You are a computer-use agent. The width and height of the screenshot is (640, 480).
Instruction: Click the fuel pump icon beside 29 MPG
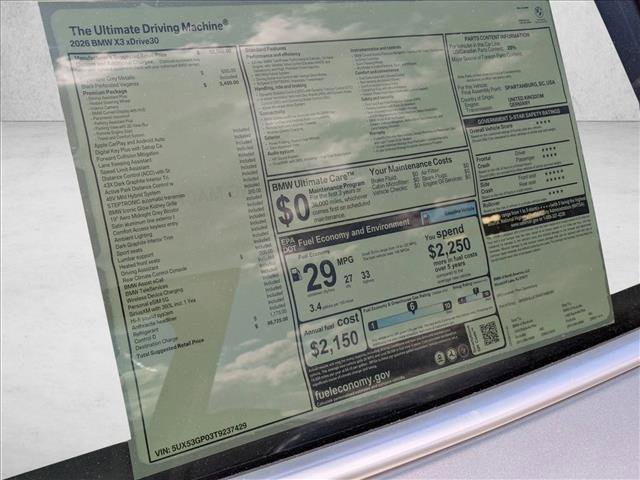tap(296, 274)
